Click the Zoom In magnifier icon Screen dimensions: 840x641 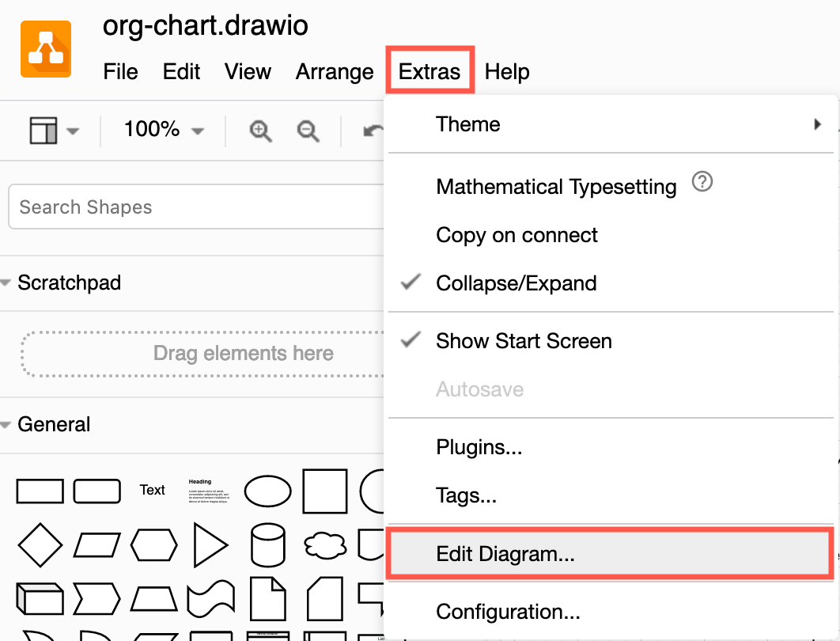tap(260, 131)
